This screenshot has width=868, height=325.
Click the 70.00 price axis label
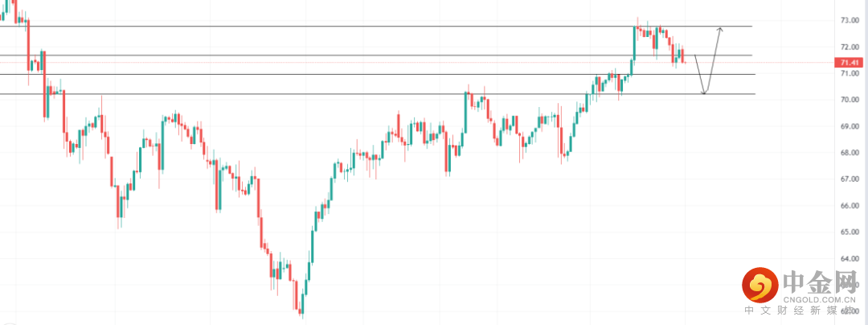pos(850,100)
